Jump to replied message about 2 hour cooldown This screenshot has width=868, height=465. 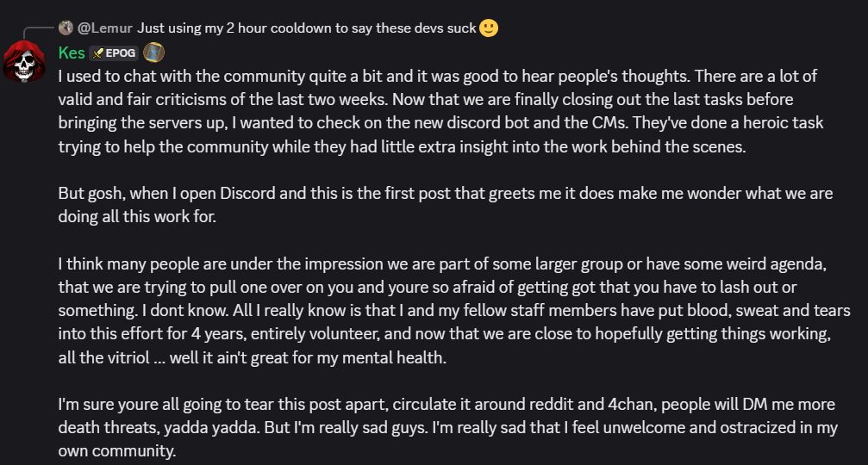coord(306,28)
